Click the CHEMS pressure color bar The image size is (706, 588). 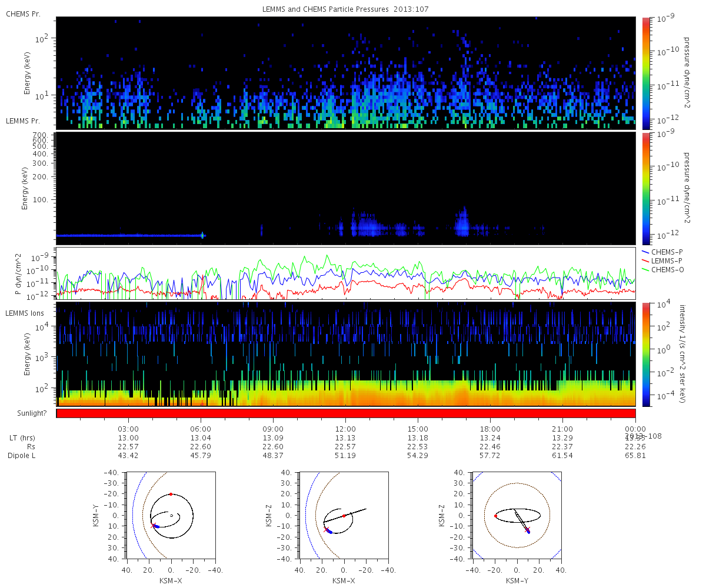646,73
